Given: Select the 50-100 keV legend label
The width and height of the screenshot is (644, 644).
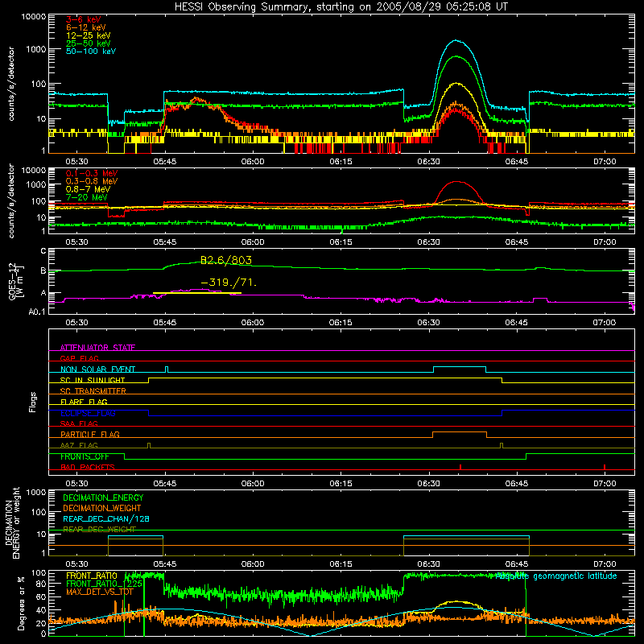Looking at the screenshot, I should pyautogui.click(x=91, y=52).
